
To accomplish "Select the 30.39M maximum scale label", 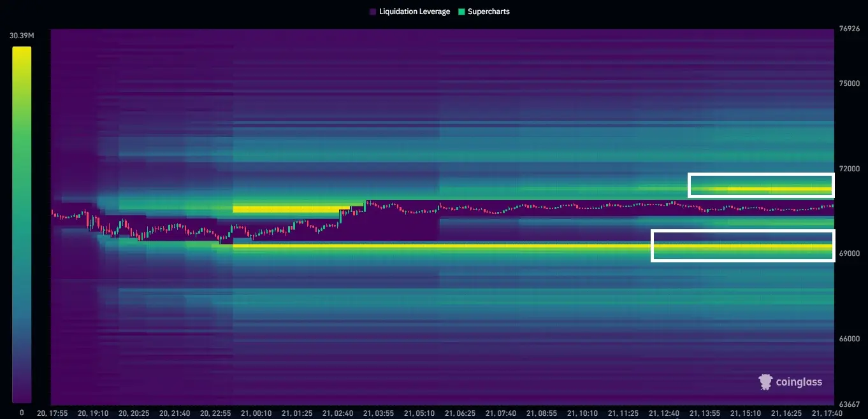I will click(x=21, y=36).
